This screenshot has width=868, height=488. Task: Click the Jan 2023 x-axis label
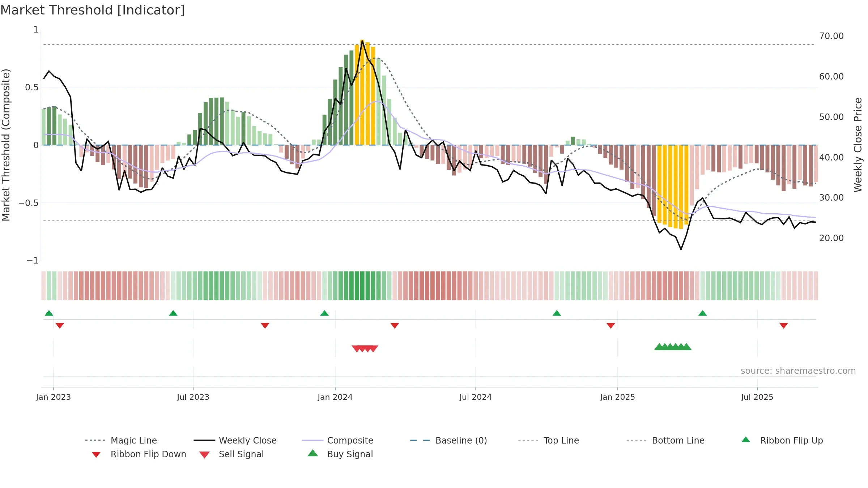[x=53, y=397]
